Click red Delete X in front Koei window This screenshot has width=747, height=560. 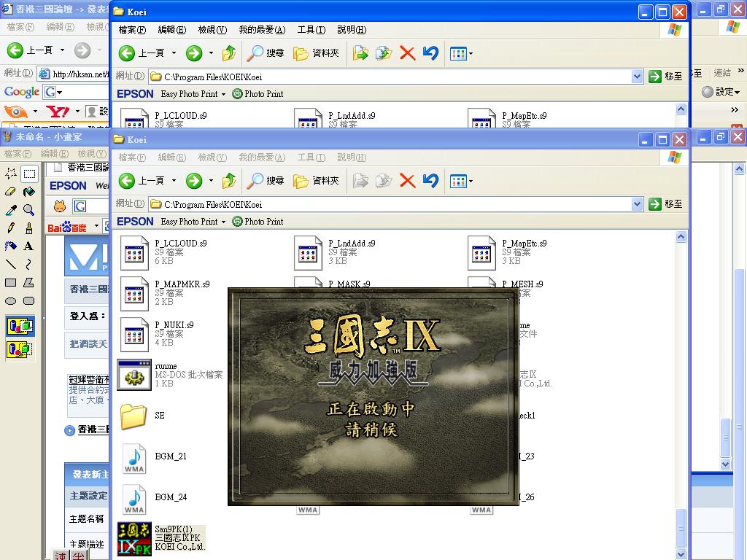(x=407, y=181)
